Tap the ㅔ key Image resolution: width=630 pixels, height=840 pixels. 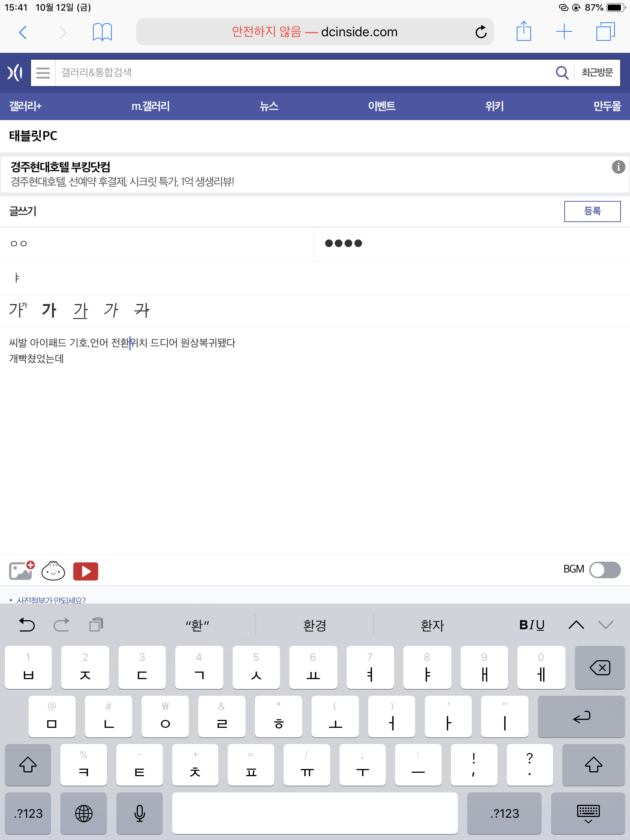click(x=541, y=667)
